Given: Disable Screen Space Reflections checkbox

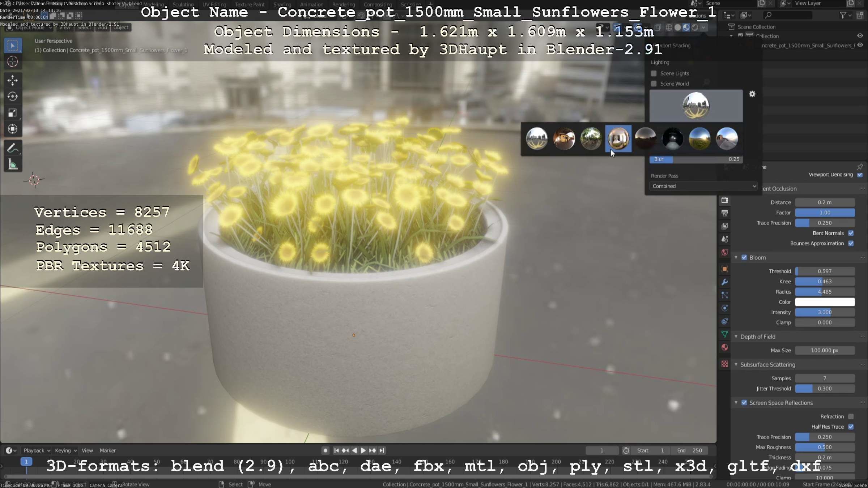Looking at the screenshot, I should (x=744, y=403).
